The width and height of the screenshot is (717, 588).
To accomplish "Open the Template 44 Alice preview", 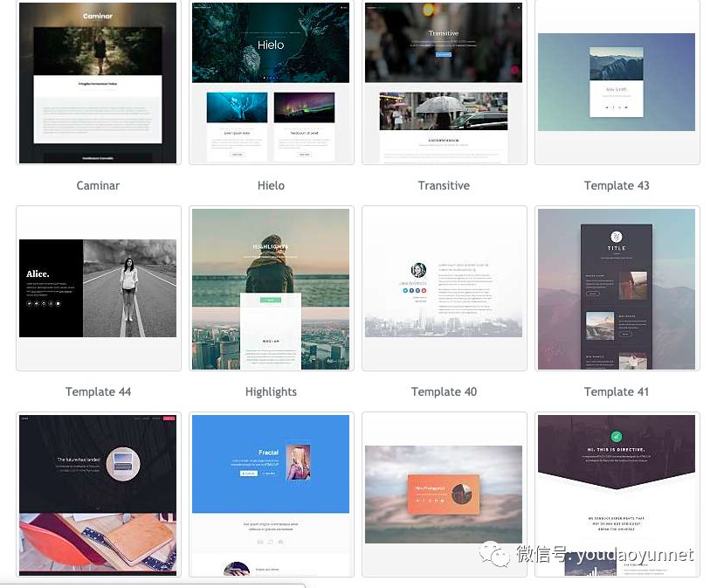I will [99, 288].
